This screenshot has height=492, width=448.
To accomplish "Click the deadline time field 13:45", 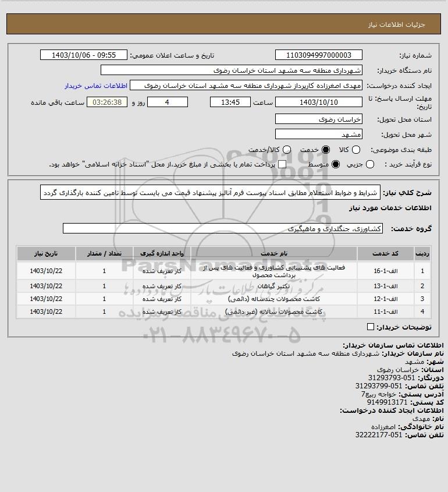I will pos(230,102).
